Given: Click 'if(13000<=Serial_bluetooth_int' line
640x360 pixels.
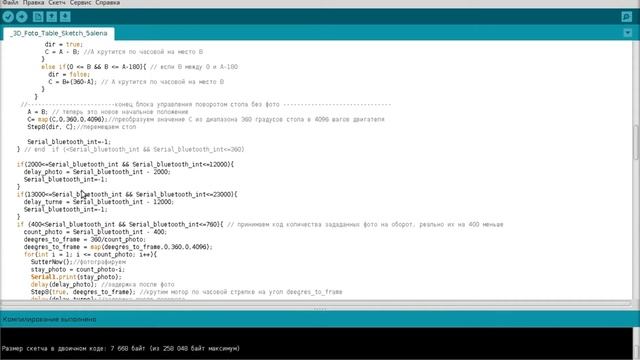Looking at the screenshot, I should pyautogui.click(x=127, y=194).
